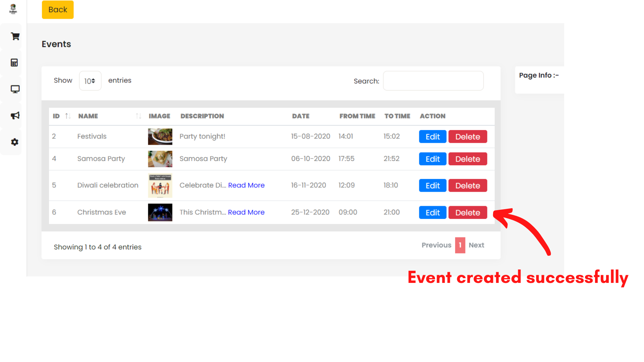Sort table by ID column arrows

coord(68,116)
